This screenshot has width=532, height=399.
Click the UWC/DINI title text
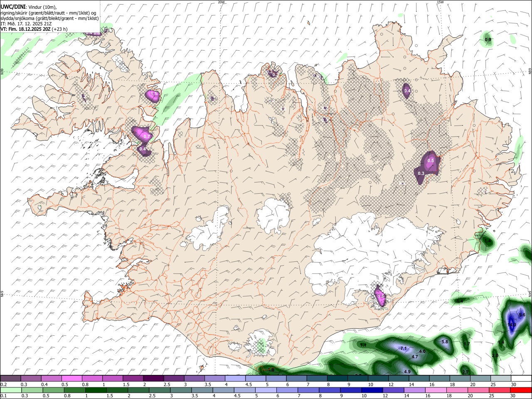[x=12, y=7]
